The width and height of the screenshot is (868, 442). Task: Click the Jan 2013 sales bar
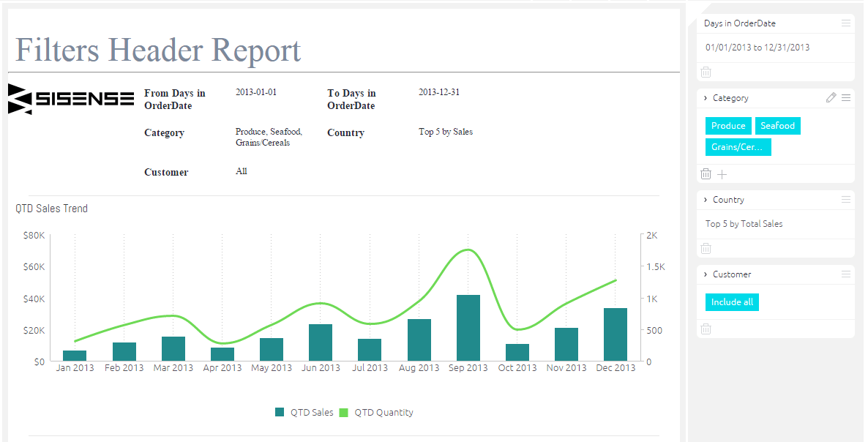(x=75, y=356)
